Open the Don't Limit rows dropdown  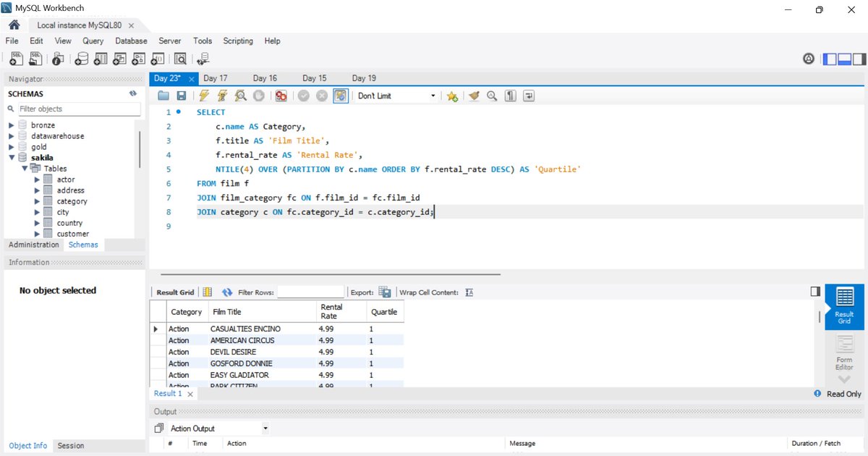[396, 96]
